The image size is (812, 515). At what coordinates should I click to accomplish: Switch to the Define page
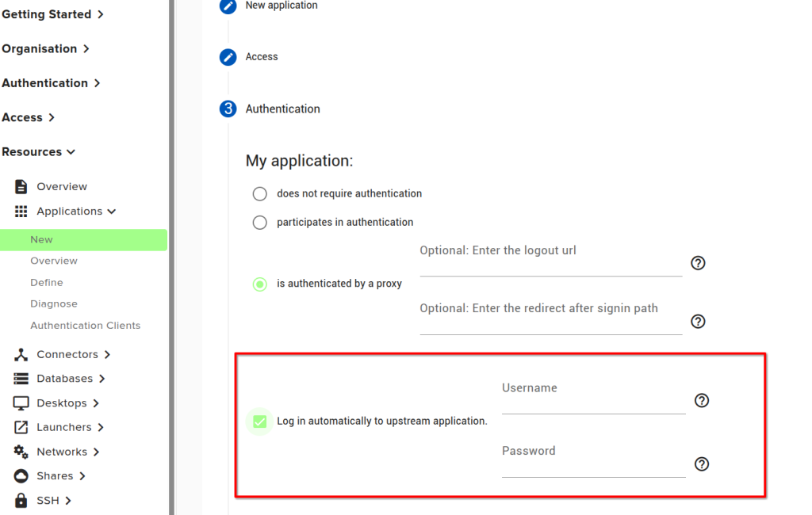pyautogui.click(x=46, y=281)
